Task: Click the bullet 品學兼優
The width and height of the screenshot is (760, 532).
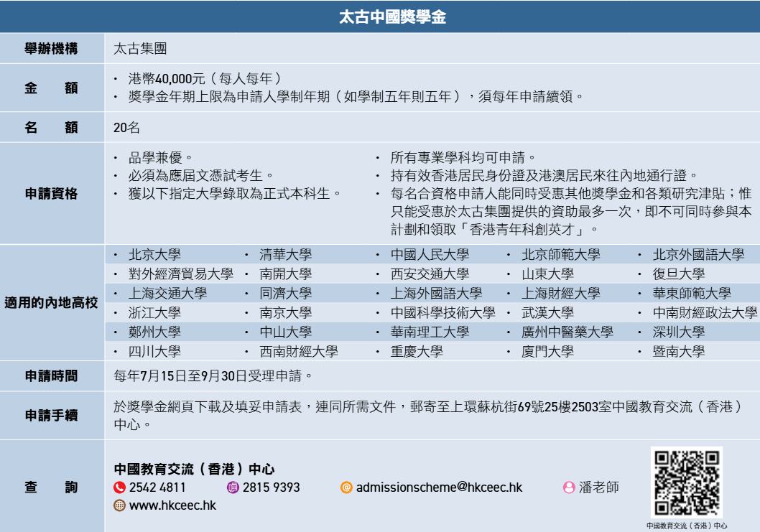Action: coord(160,157)
